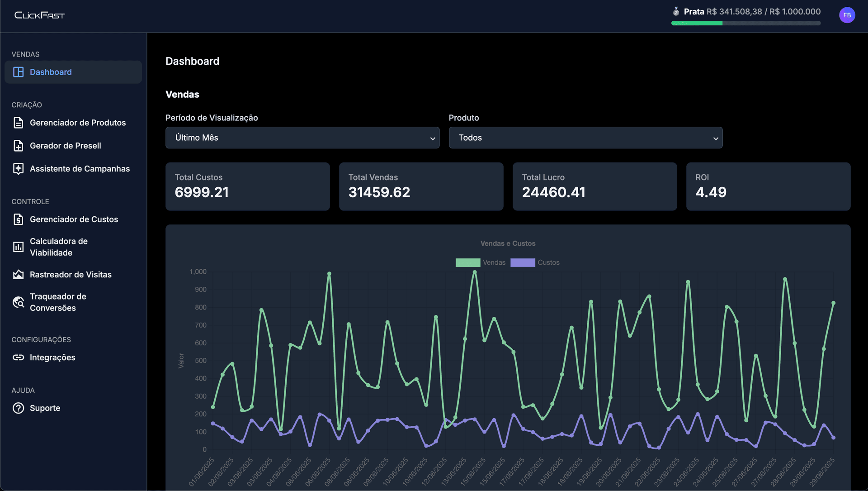The image size is (868, 491).
Task: Click the FB avatar in the top right
Action: coord(847,15)
